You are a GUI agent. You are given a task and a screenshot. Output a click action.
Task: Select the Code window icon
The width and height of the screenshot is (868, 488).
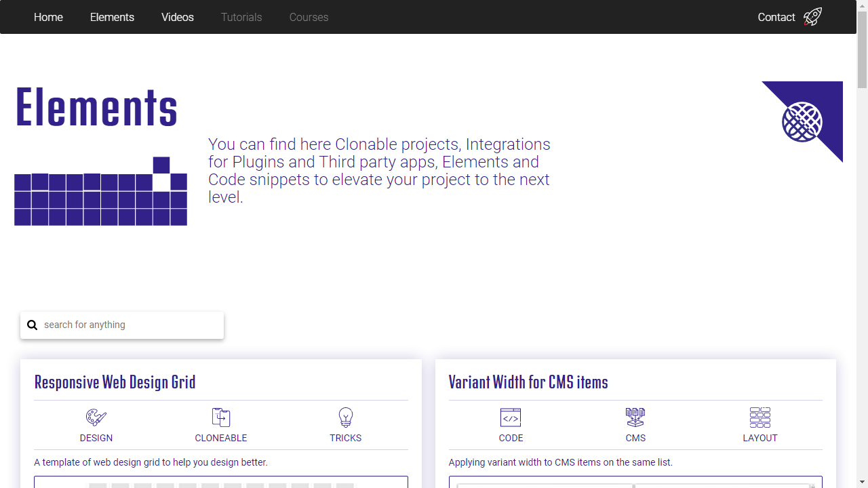coord(511,417)
